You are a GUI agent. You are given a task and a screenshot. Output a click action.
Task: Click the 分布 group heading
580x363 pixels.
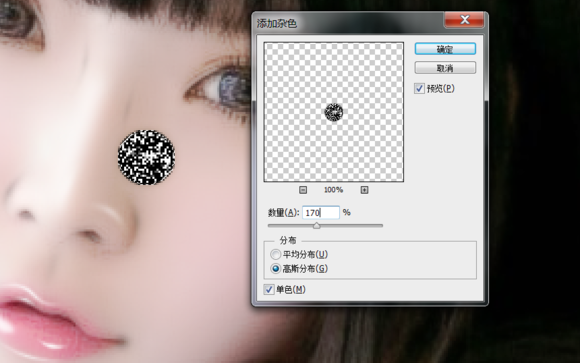[288, 240]
